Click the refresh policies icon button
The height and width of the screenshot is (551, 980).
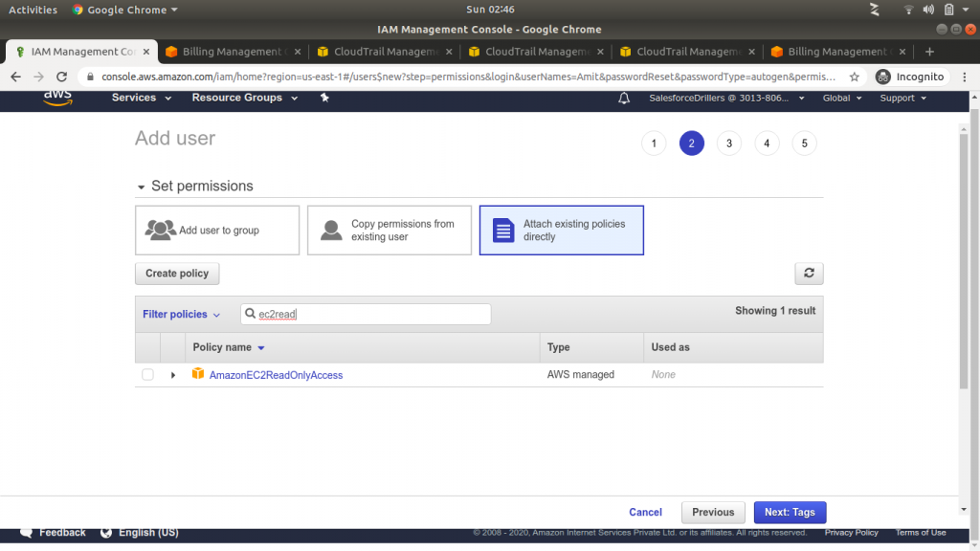(x=809, y=273)
